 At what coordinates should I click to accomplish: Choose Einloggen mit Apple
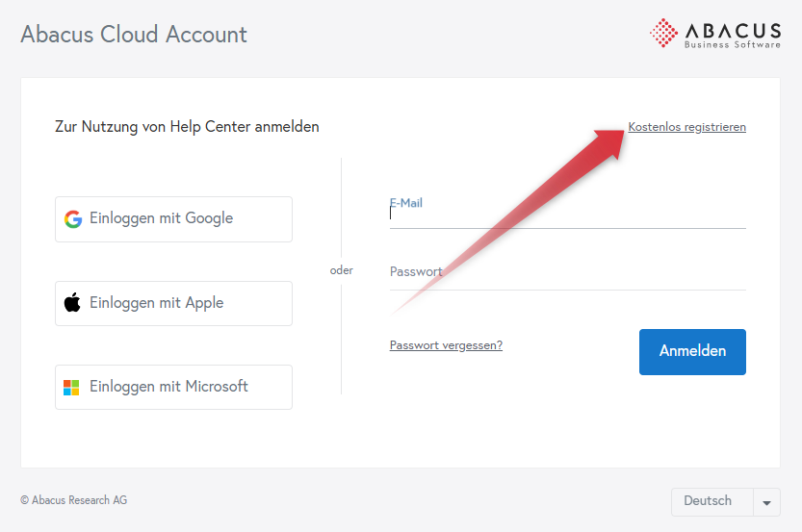point(173,303)
